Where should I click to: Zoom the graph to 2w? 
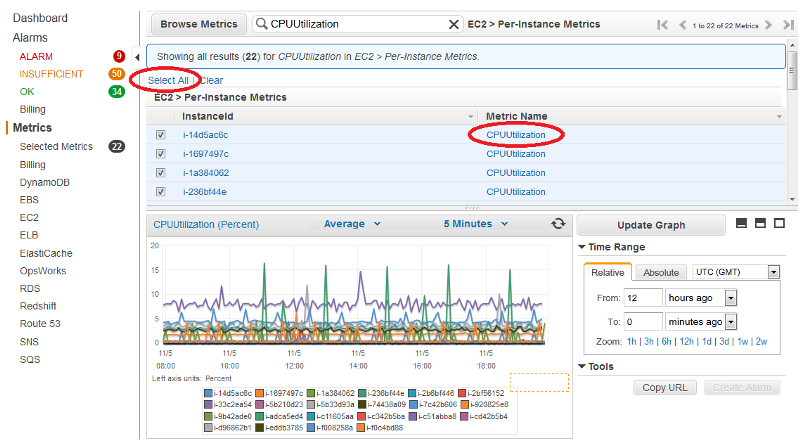(x=761, y=341)
